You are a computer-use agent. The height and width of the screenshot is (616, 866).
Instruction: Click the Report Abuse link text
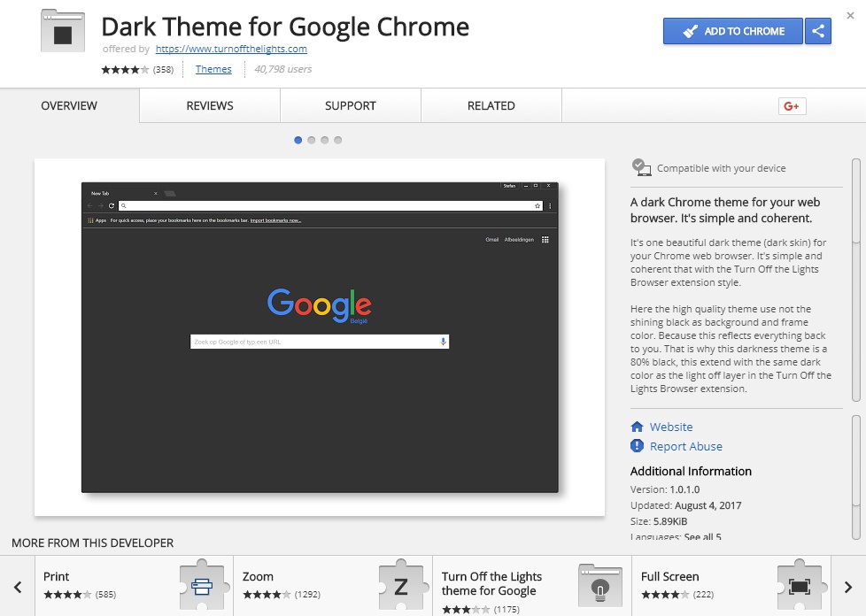(686, 446)
